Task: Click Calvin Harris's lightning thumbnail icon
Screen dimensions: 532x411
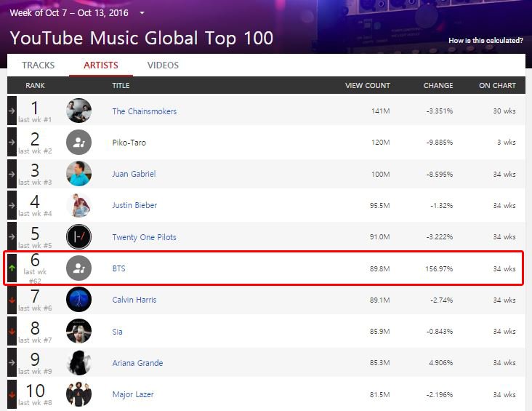Action: 78,300
